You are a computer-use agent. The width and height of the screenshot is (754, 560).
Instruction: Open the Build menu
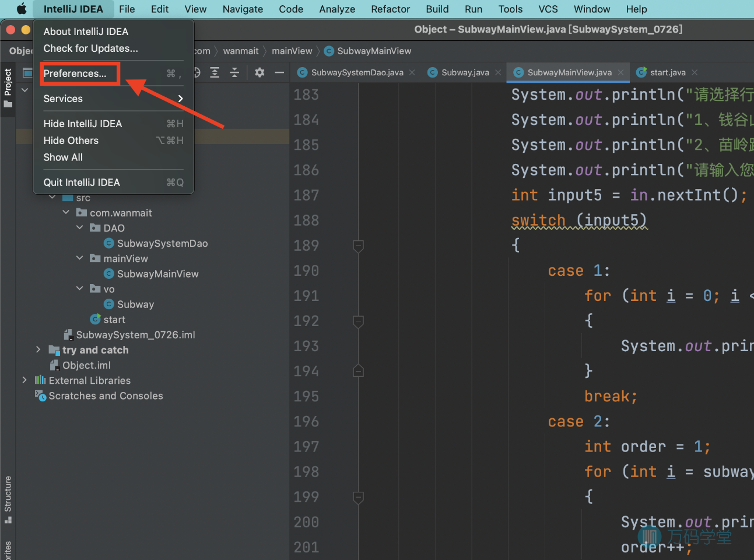pos(437,9)
